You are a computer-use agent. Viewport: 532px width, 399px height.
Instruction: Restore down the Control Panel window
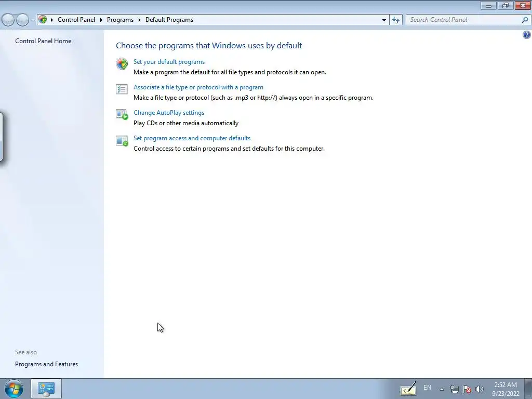coord(505,5)
